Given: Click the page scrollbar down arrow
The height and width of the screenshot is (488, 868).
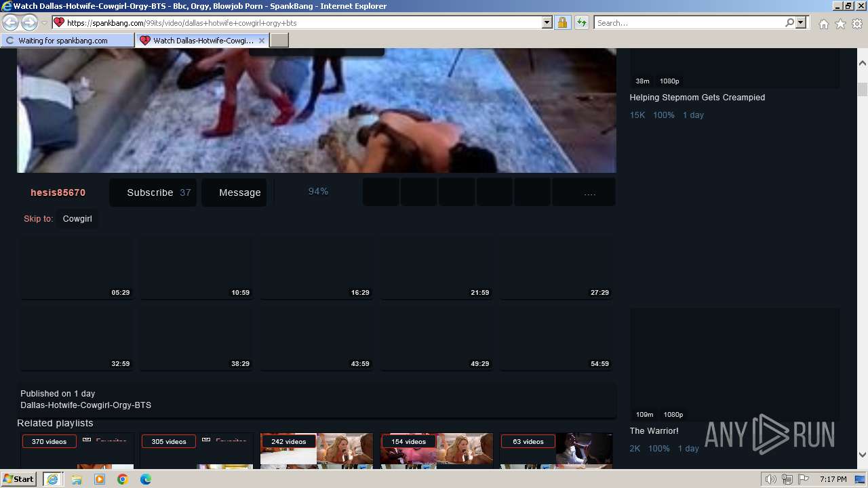Looking at the screenshot, I should click(863, 455).
